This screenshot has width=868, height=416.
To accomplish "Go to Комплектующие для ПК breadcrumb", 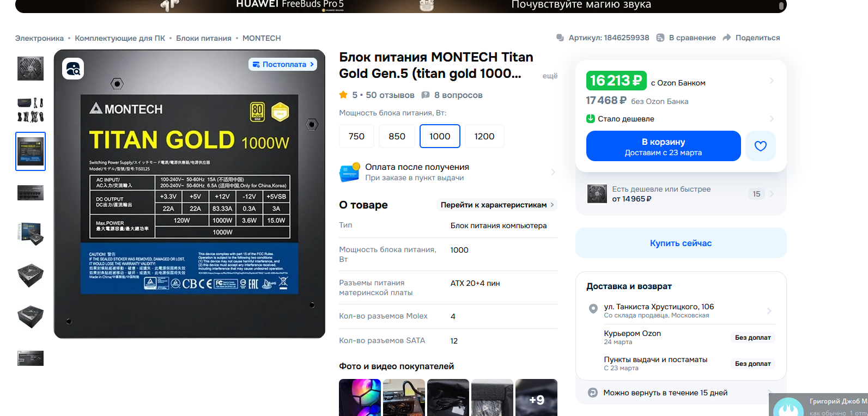I will tap(120, 38).
